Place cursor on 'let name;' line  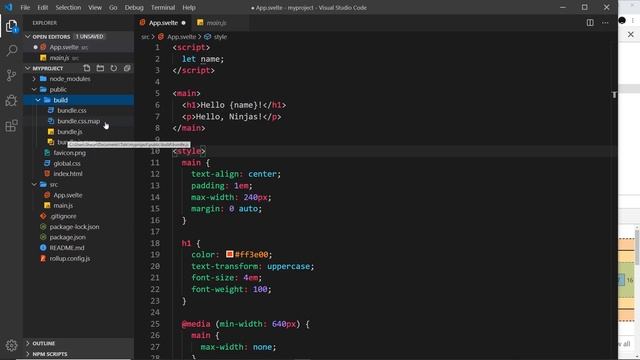point(203,59)
